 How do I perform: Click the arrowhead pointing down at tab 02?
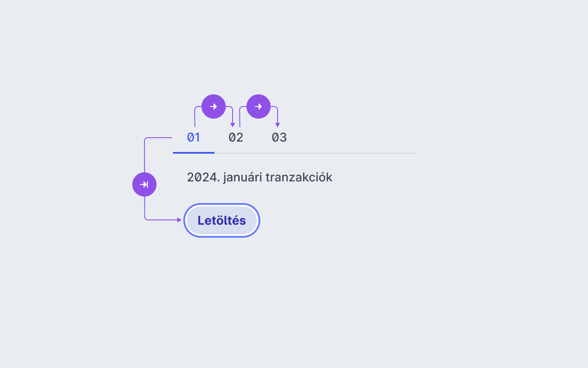(x=233, y=125)
